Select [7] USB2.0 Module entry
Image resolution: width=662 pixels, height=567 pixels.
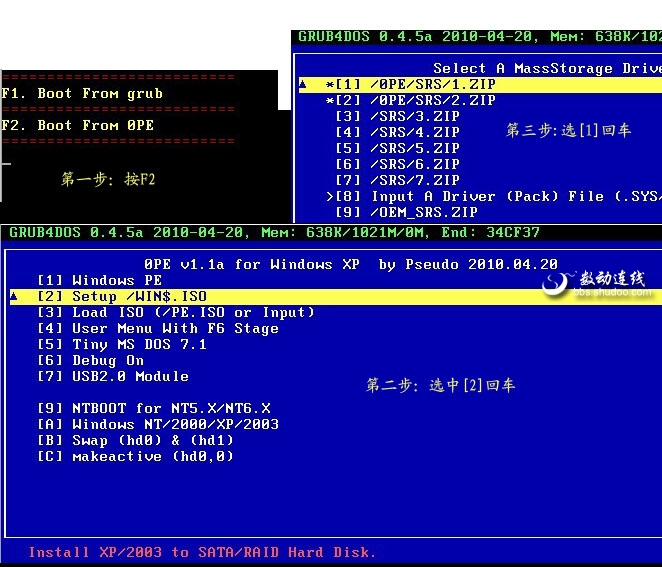[113, 376]
